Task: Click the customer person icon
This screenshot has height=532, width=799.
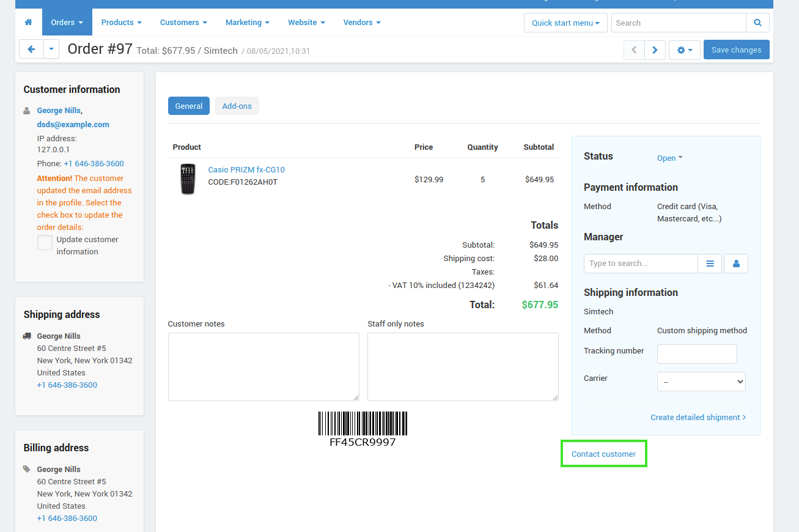Action: 27,111
